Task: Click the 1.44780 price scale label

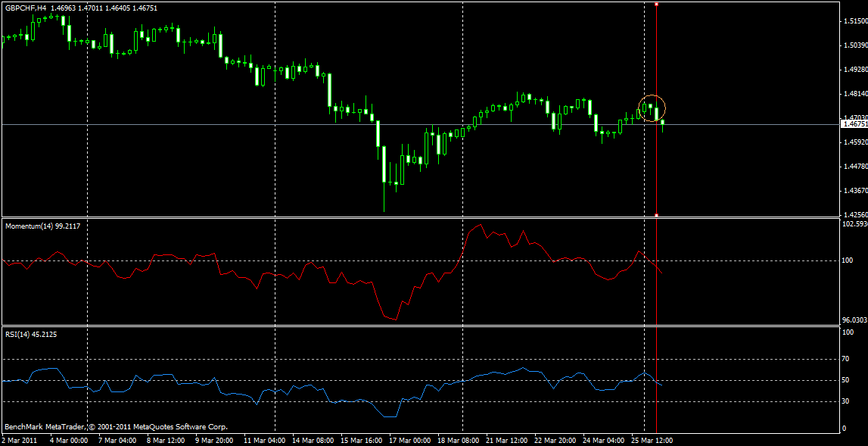Action: click(857, 167)
